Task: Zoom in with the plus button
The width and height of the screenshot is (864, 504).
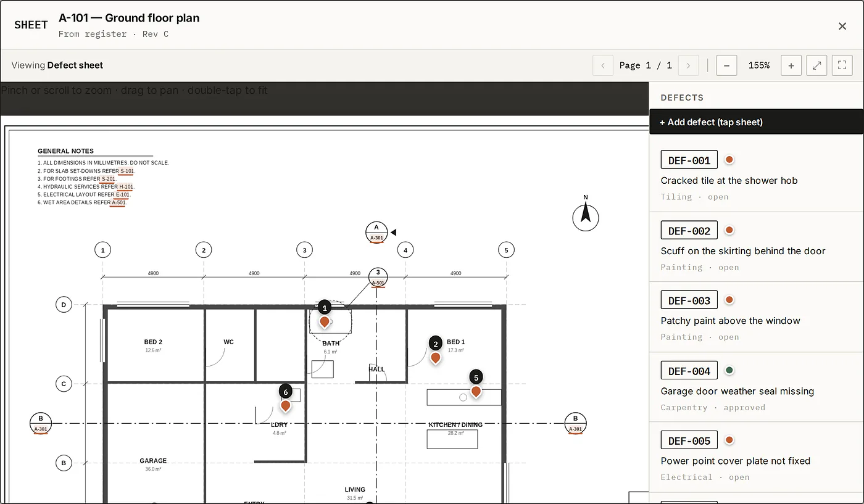Action: point(791,65)
